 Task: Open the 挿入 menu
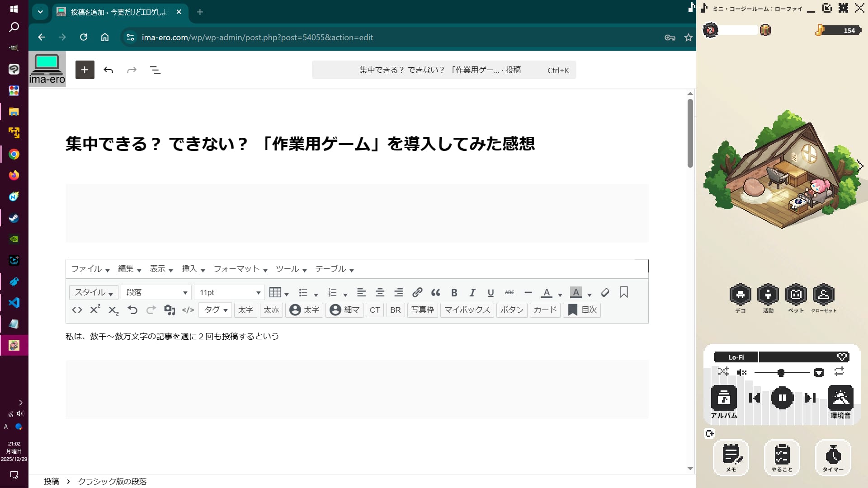193,269
